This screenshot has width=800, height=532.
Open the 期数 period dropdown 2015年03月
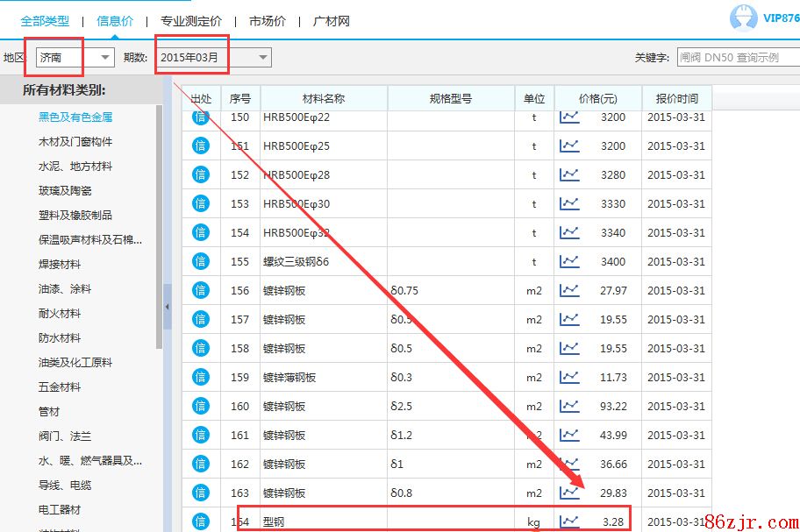point(214,58)
